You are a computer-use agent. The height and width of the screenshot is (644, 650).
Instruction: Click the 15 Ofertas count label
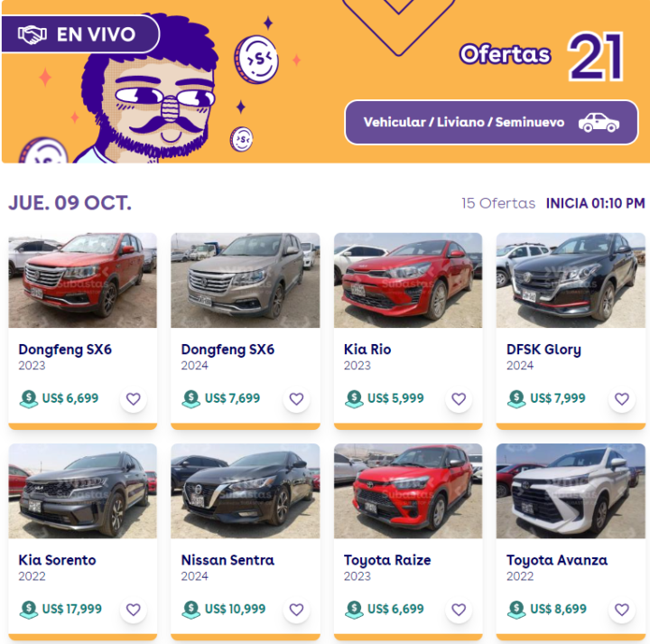point(498,203)
